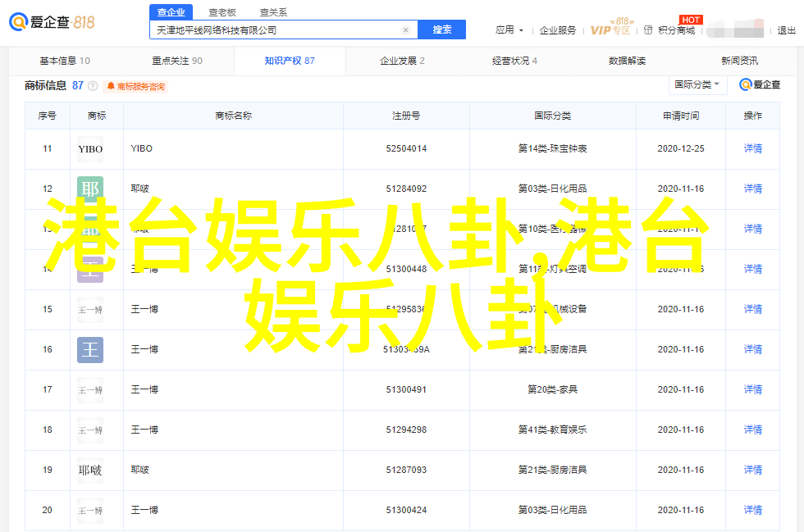Viewport: 804px width, 532px height.
Task: Click the application date 2020-12-25
Action: 680,148
